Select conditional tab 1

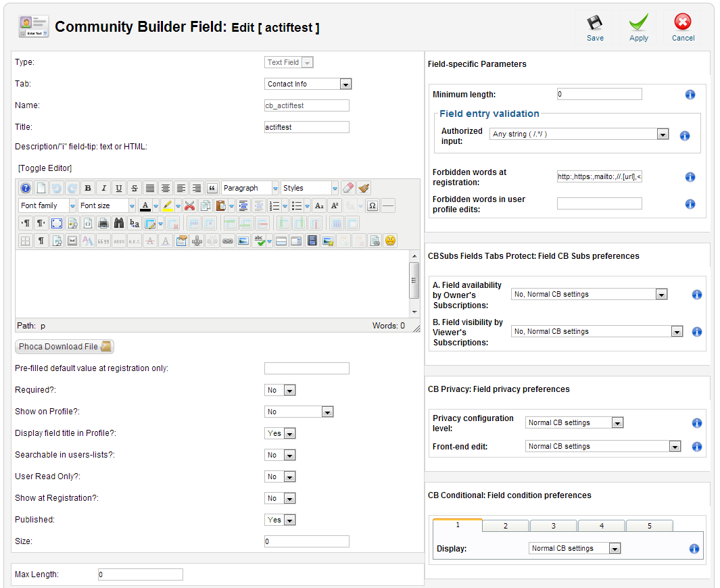pos(457,525)
